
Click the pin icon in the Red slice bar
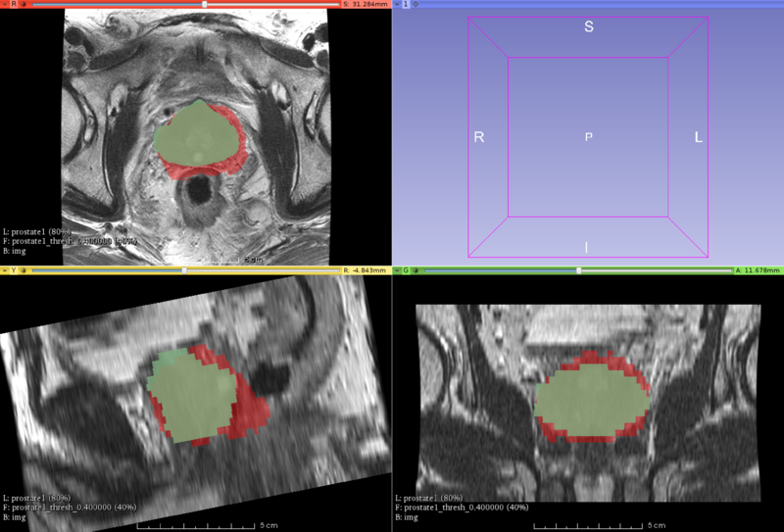5,4
